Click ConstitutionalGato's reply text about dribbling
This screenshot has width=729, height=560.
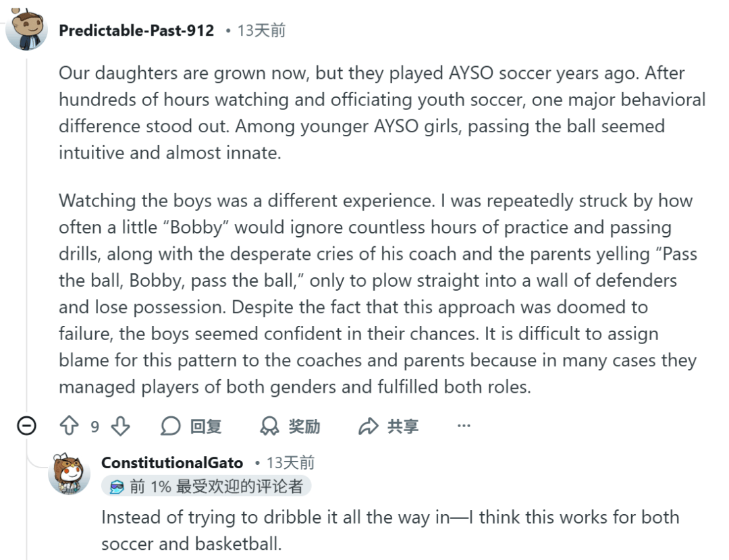[389, 530]
